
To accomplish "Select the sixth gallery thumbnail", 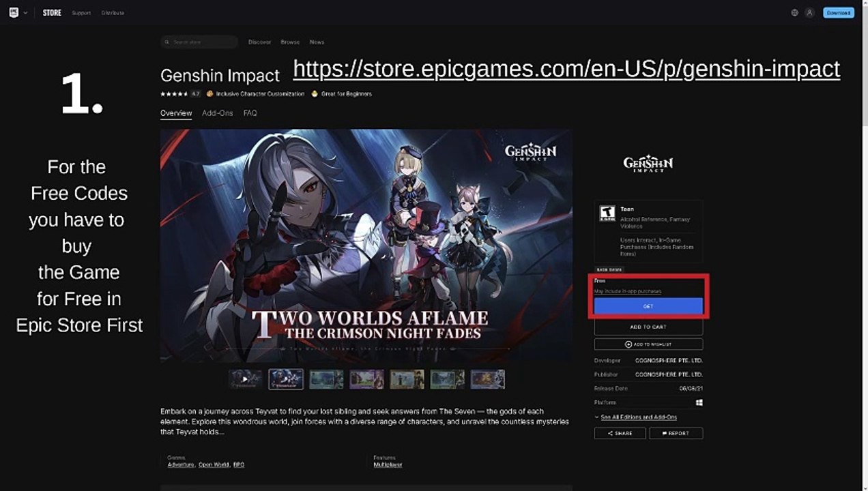I will (x=447, y=379).
